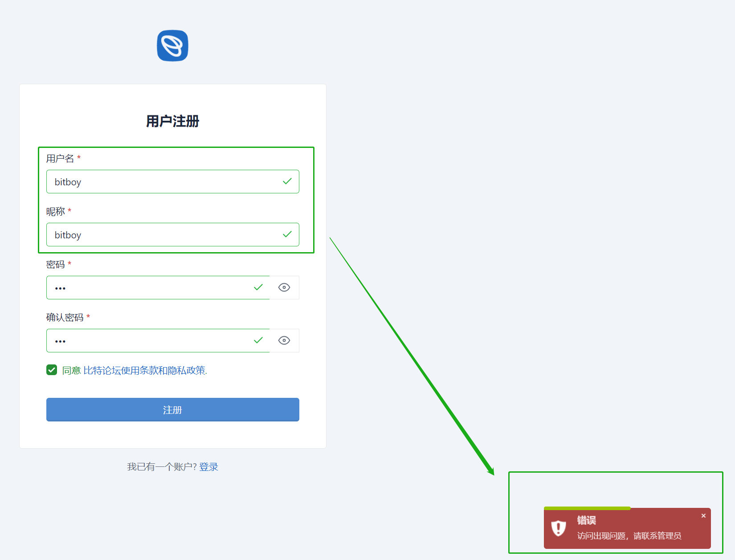The height and width of the screenshot is (560, 735).
Task: Click the 用户名 field label
Action: (x=60, y=158)
